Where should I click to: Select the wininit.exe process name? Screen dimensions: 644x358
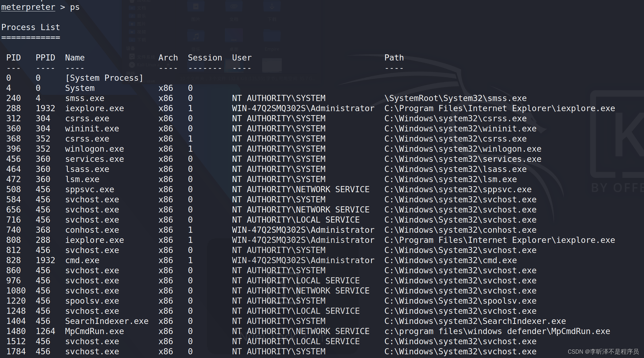point(92,129)
